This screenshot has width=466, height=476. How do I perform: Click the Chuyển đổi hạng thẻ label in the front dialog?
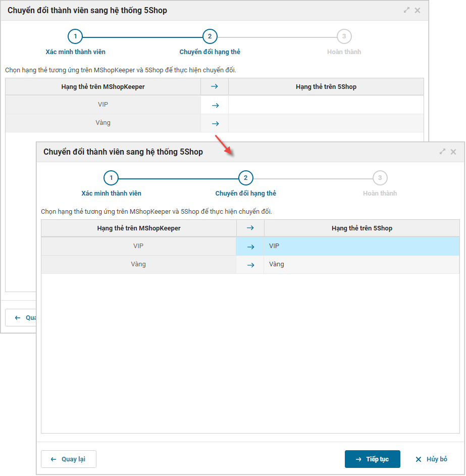(246, 194)
